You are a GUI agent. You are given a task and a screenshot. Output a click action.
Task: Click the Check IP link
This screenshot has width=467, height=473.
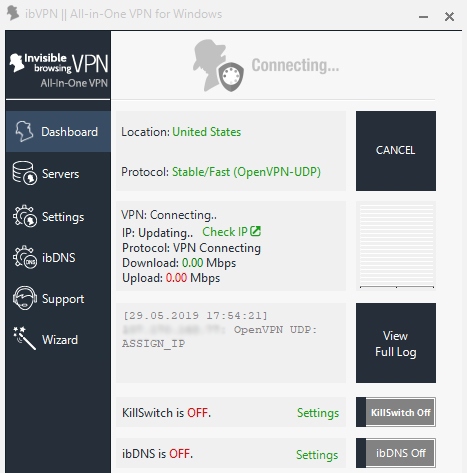[225, 232]
